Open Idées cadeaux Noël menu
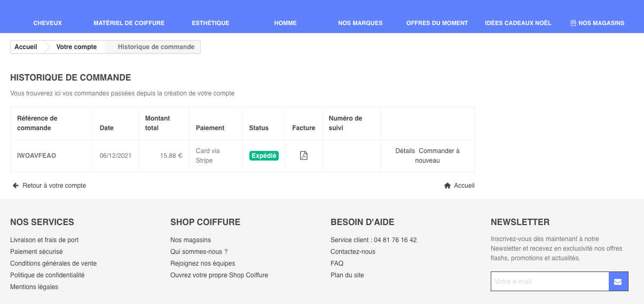Image resolution: width=644 pixels, height=304 pixels. pos(518,23)
